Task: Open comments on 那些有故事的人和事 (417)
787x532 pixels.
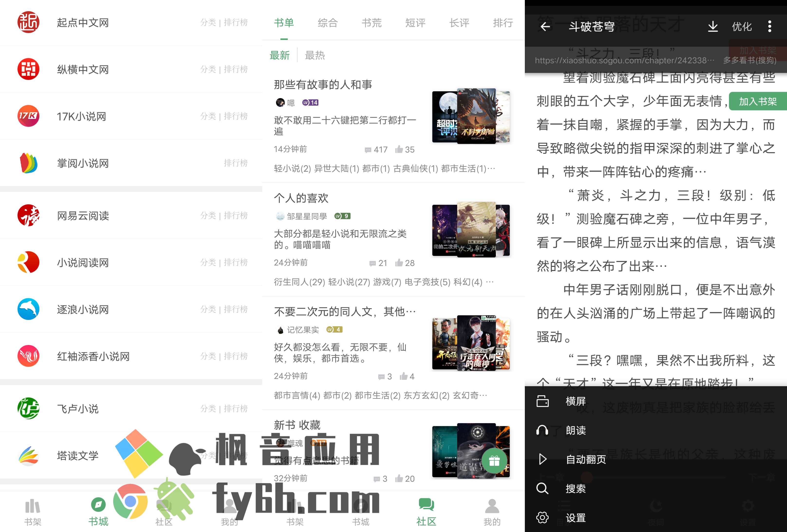Action: pyautogui.click(x=376, y=150)
